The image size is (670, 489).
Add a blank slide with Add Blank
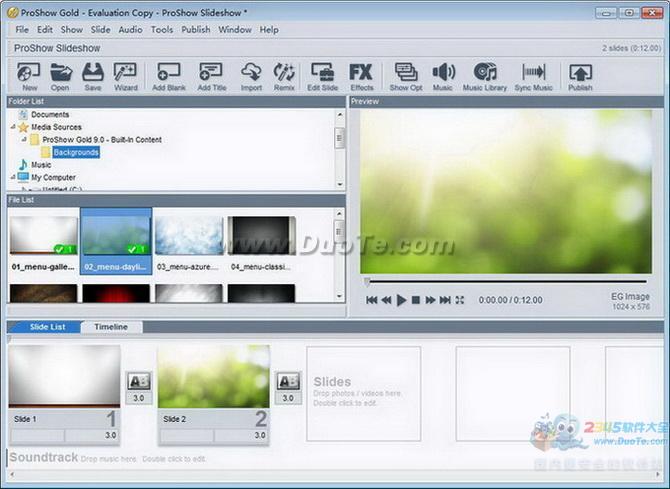[x=168, y=76]
